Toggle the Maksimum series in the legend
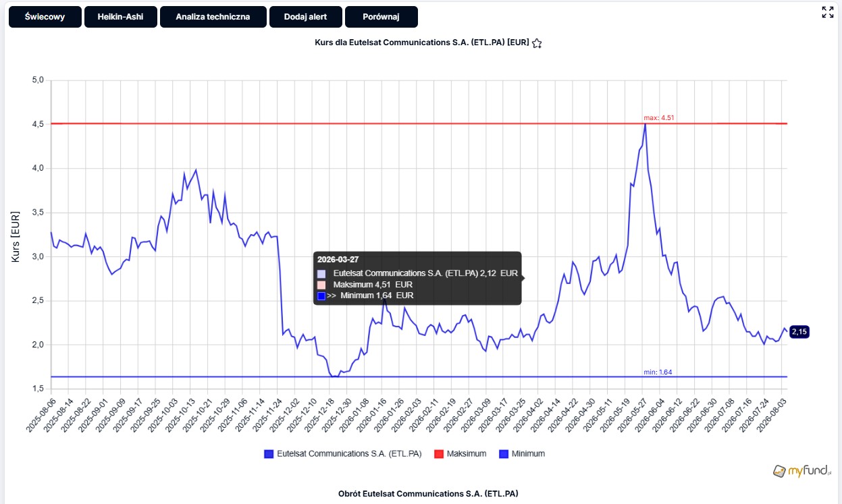 460,454
